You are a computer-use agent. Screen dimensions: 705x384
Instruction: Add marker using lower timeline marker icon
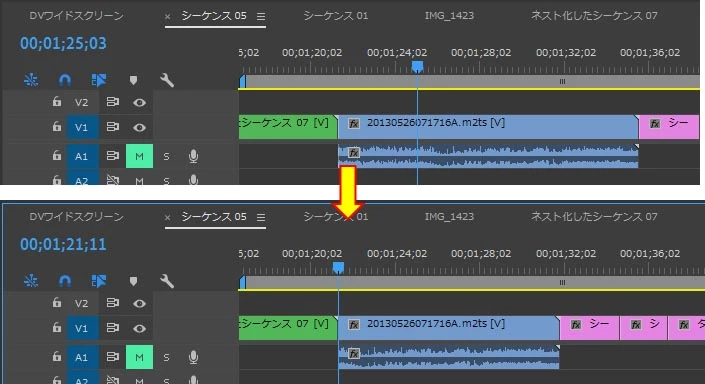[133, 281]
